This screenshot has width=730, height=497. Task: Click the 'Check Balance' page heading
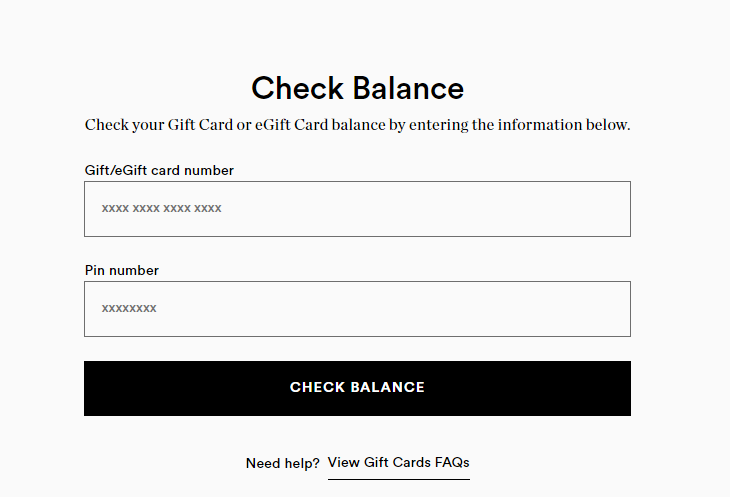tap(357, 88)
